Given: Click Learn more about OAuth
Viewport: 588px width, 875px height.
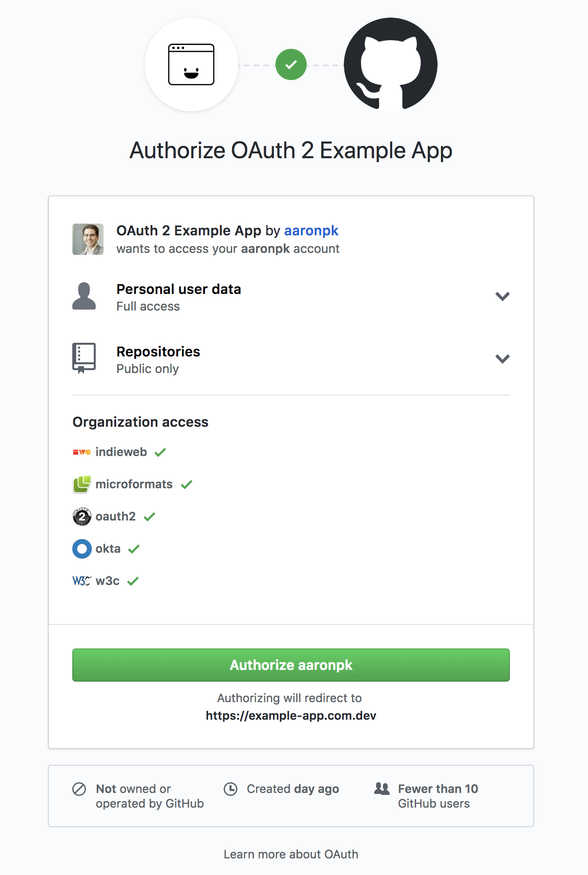Looking at the screenshot, I should (291, 854).
